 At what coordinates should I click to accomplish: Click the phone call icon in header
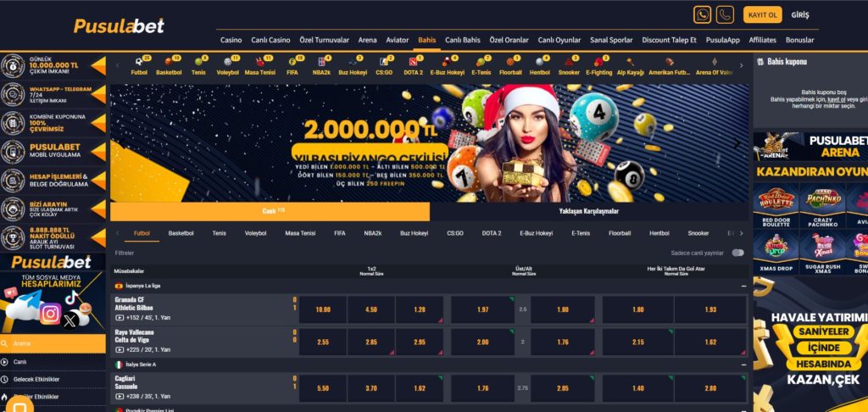(725, 14)
